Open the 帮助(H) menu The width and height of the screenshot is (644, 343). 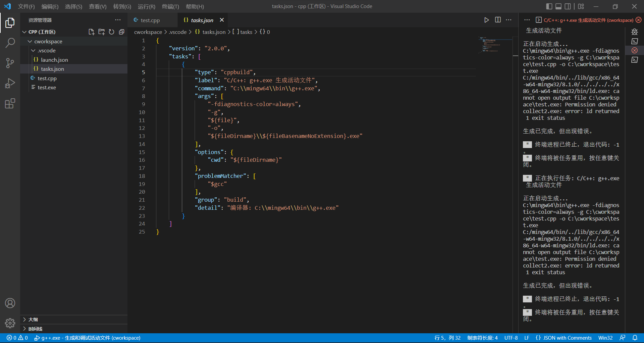click(x=195, y=6)
